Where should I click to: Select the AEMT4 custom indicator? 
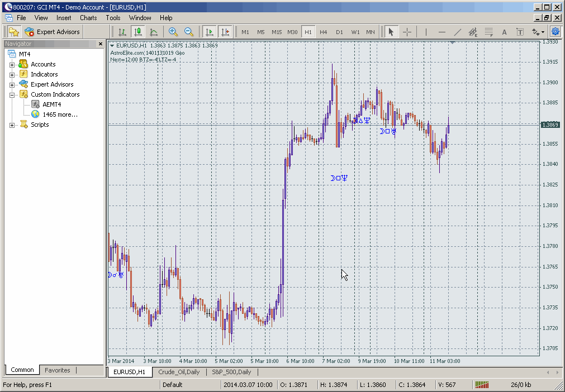51,104
